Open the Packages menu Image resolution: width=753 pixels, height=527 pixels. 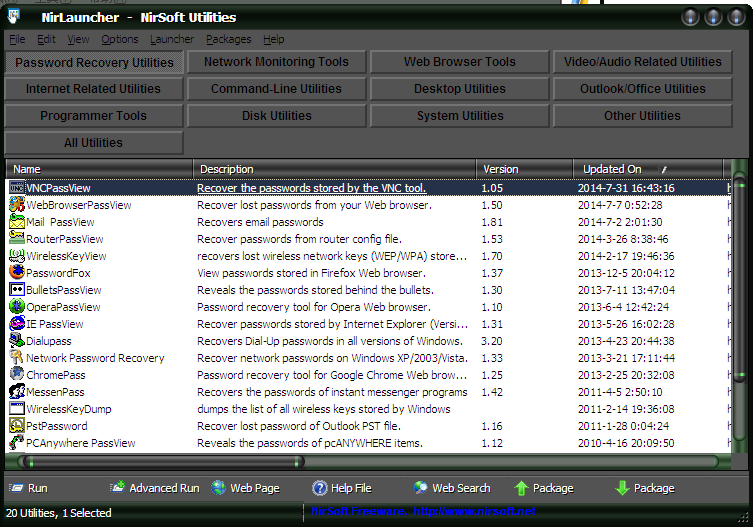tap(228, 39)
